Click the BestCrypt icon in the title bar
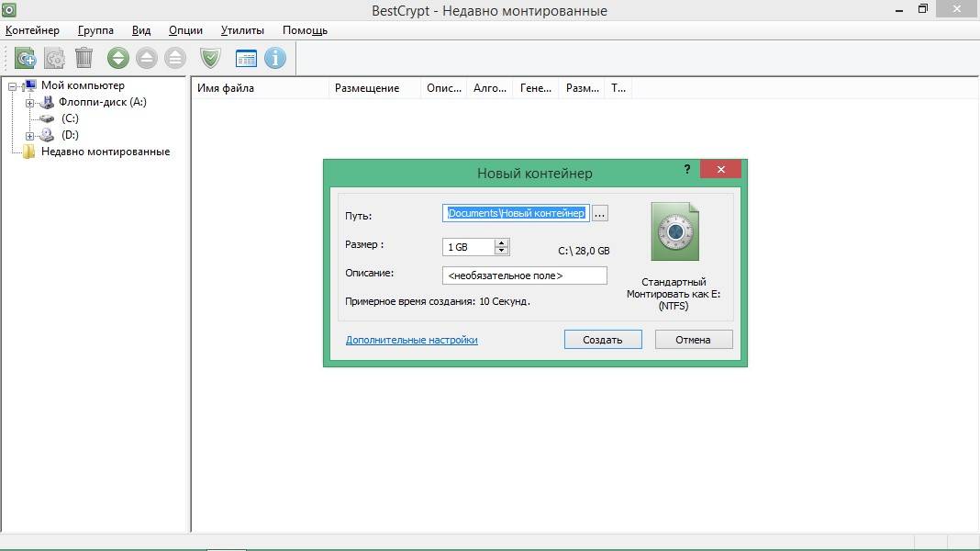The width and height of the screenshot is (980, 551). point(9,9)
